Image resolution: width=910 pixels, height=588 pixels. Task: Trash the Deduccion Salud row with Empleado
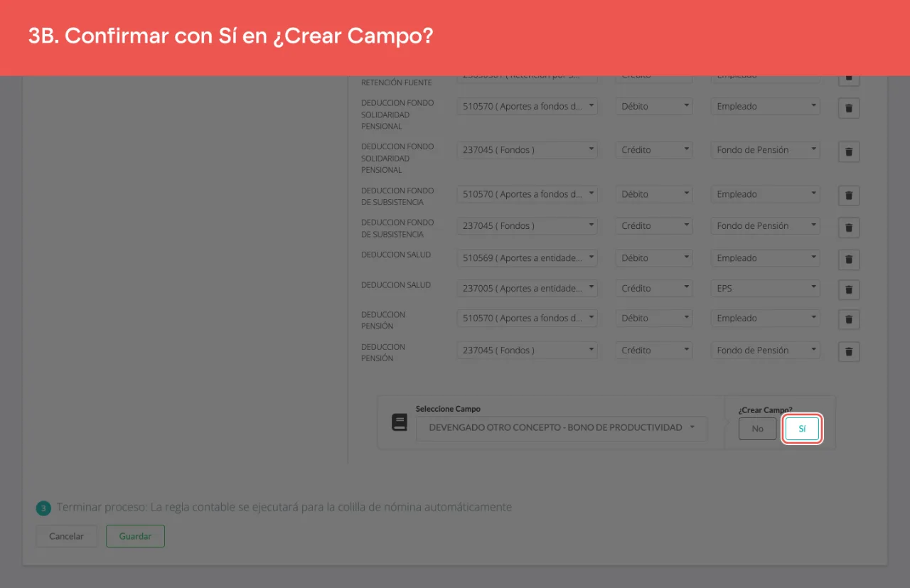click(849, 260)
